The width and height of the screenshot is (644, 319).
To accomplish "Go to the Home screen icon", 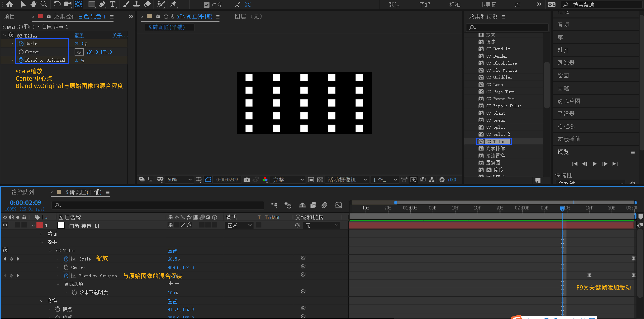I will pos(9,4).
